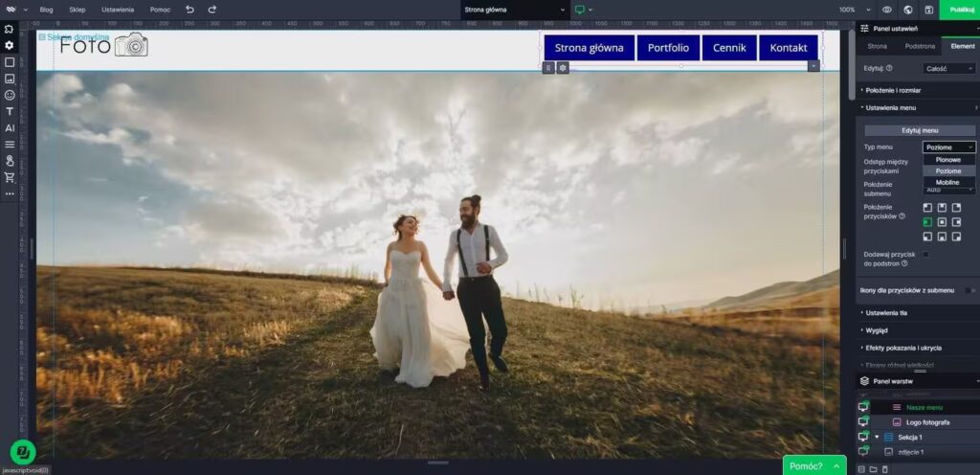Open the Ustawienia menu
The image size is (980, 475).
pos(118,10)
